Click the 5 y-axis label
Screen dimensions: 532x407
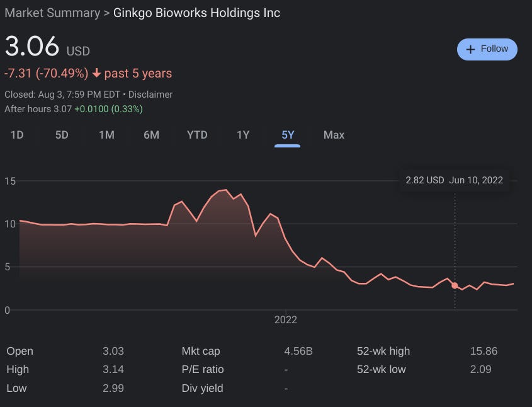(8, 267)
